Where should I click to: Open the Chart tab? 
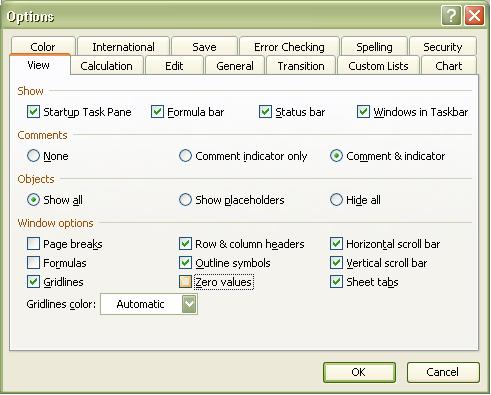449,66
